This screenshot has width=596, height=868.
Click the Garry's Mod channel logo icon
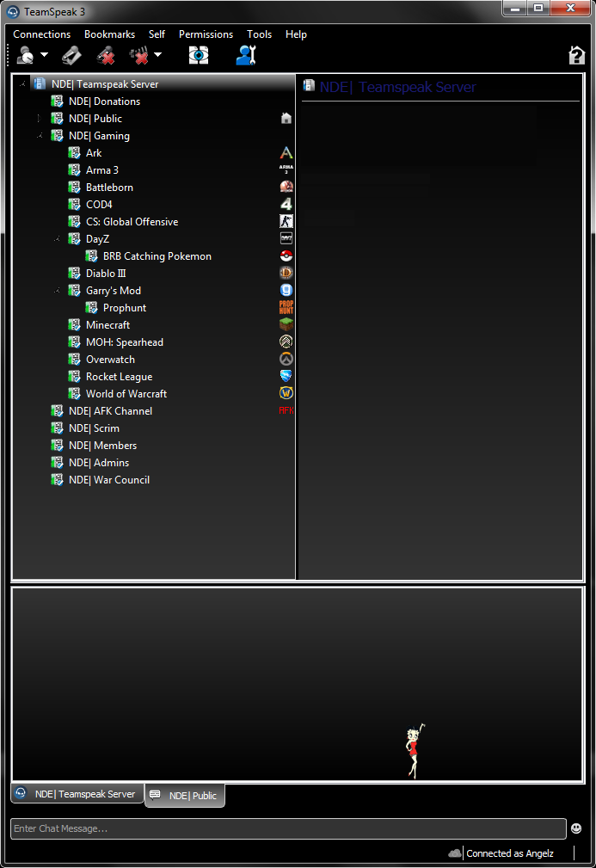tap(286, 290)
